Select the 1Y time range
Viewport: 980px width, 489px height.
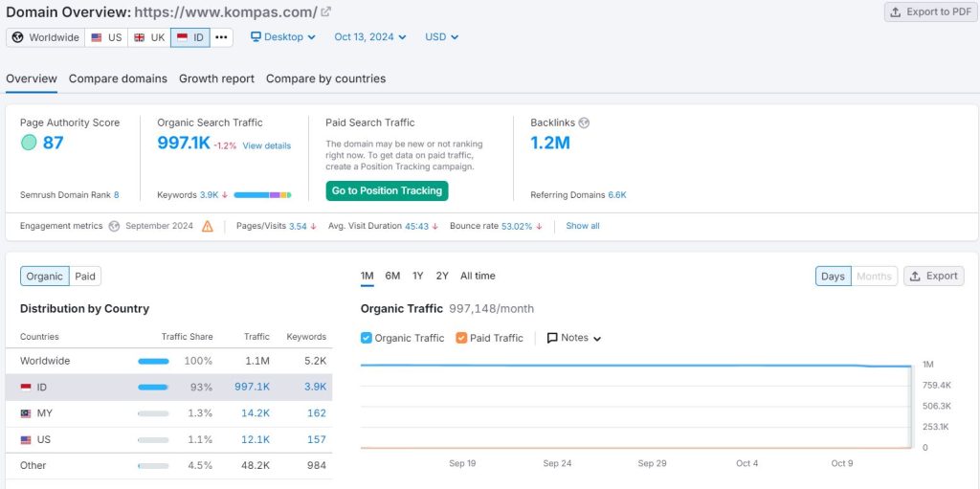(x=418, y=276)
